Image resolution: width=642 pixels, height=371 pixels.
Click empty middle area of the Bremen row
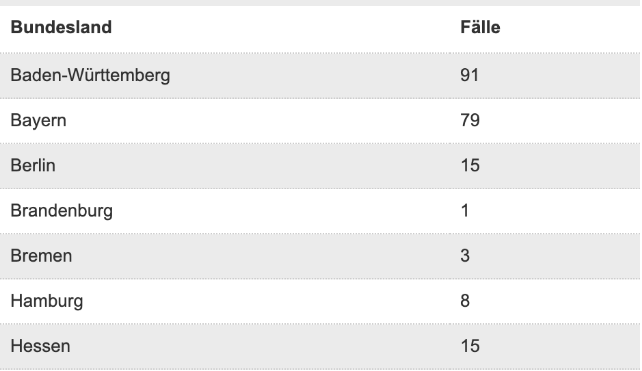(262, 256)
